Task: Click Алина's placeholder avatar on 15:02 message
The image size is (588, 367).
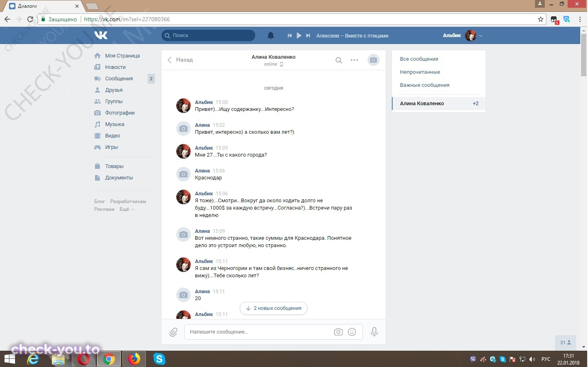Action: [x=183, y=128]
